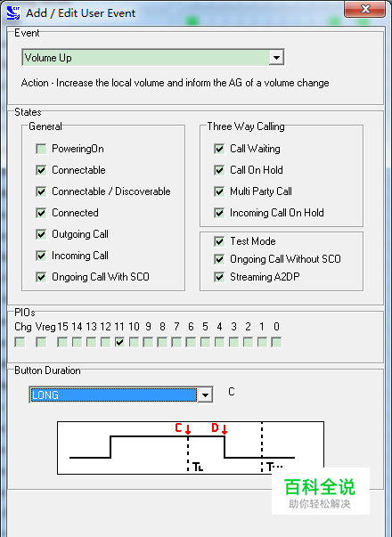Enable the PIO 0 checkbox
The image size is (392, 537).
coord(276,342)
